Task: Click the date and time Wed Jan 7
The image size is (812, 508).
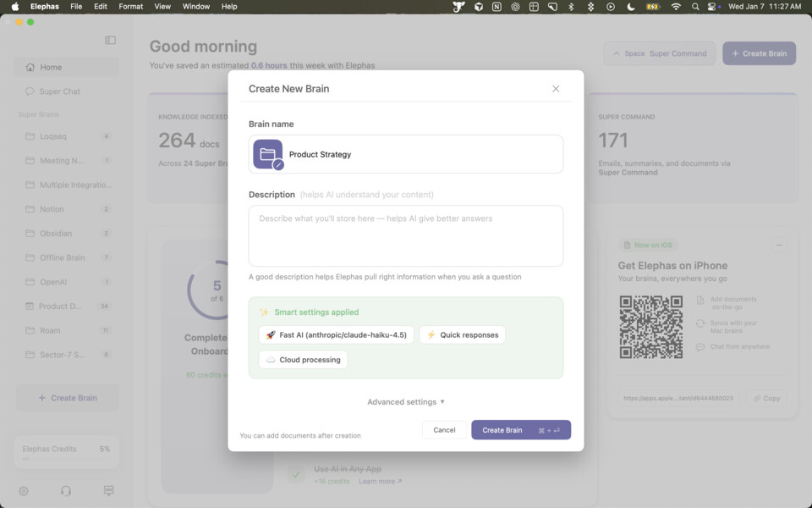Action: click(765, 7)
